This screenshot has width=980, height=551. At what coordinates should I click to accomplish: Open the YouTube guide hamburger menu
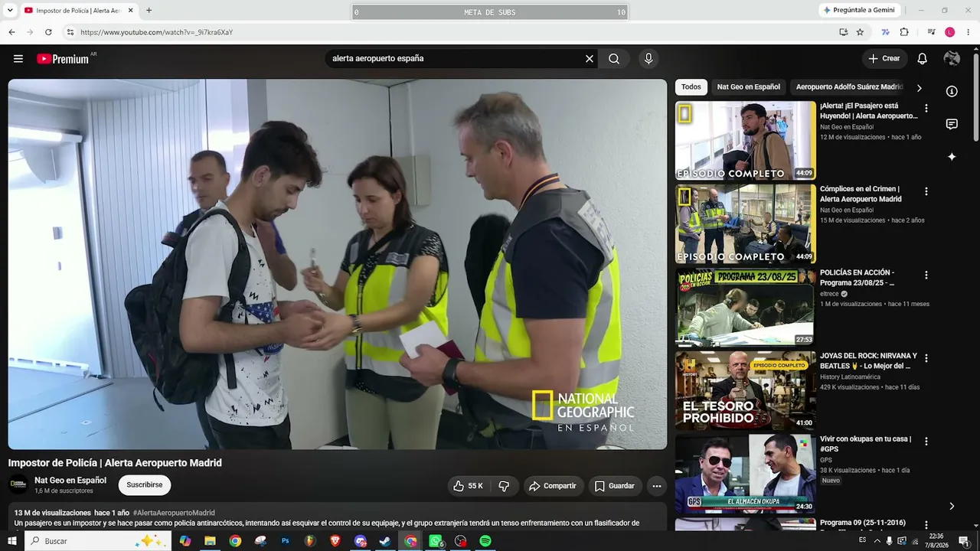coord(18,59)
